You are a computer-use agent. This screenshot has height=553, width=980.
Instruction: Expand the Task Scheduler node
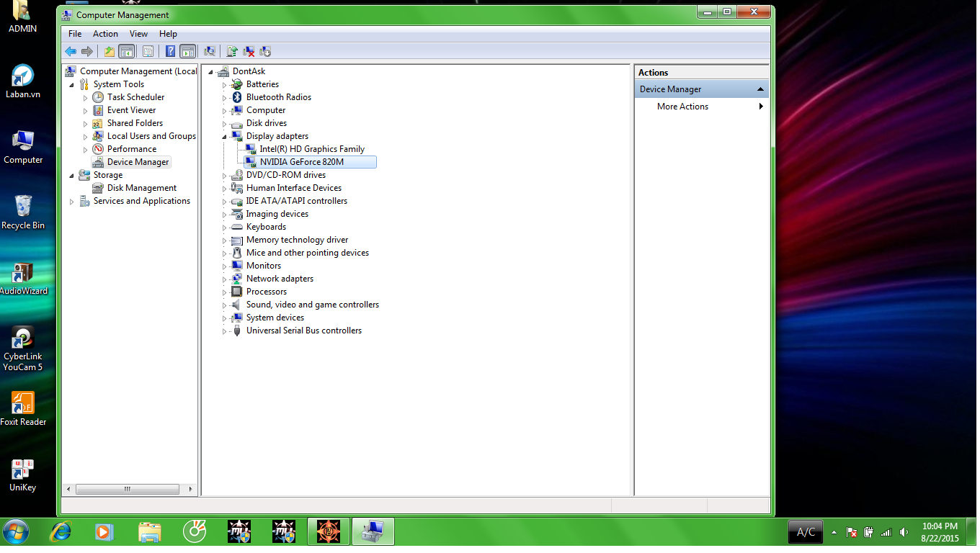click(86, 97)
